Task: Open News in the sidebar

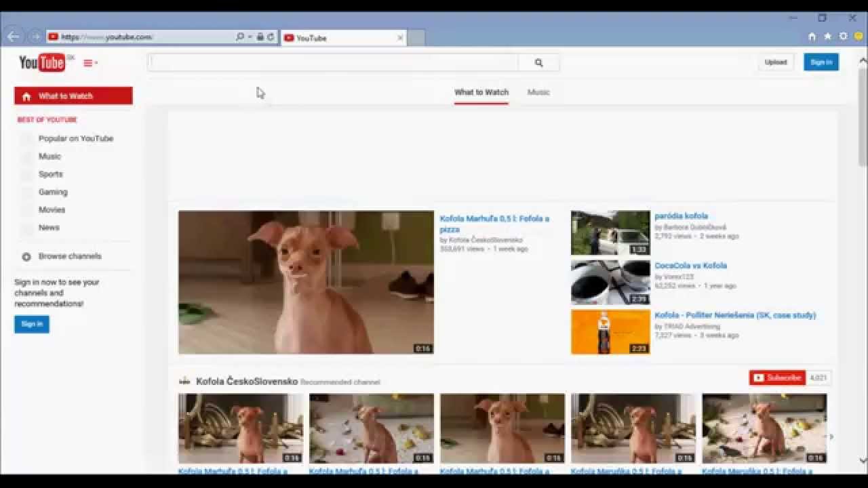Action: (x=49, y=227)
